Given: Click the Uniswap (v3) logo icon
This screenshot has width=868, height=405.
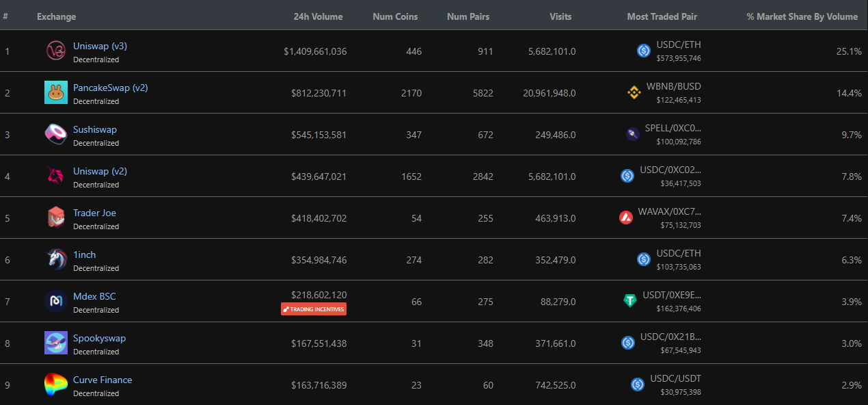Looking at the screenshot, I should click(56, 51).
